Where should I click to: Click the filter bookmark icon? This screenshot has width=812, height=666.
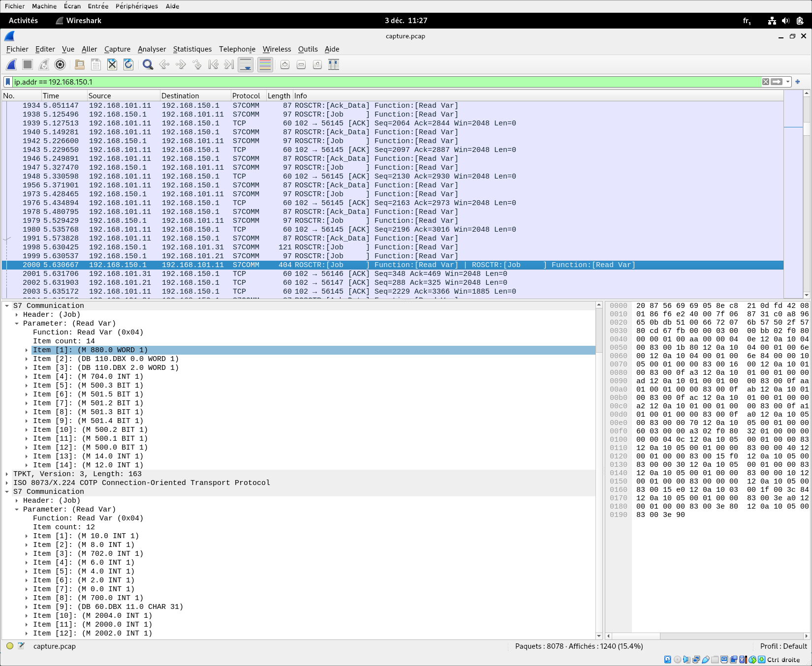tap(8, 82)
